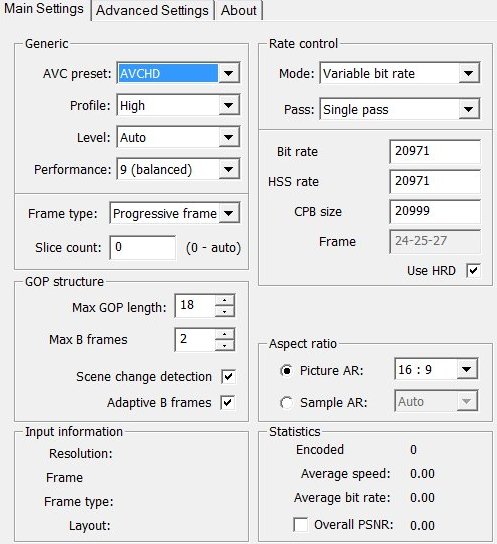Select the Sample AR radio button
The height and width of the screenshot is (544, 497).
(286, 402)
